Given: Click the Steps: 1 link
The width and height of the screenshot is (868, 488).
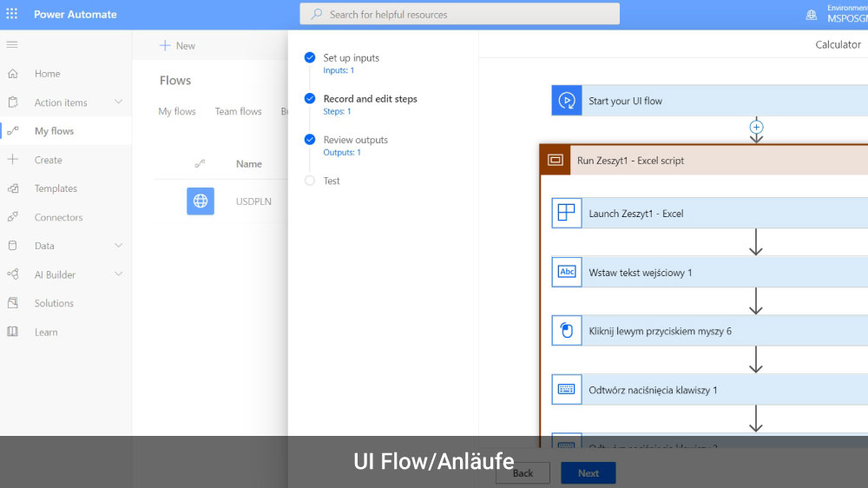Looking at the screenshot, I should pyautogui.click(x=337, y=111).
